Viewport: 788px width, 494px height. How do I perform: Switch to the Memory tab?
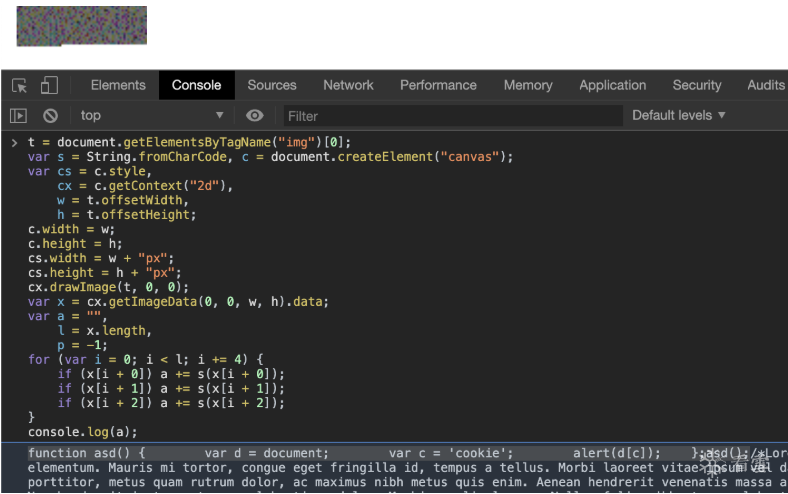(x=528, y=85)
